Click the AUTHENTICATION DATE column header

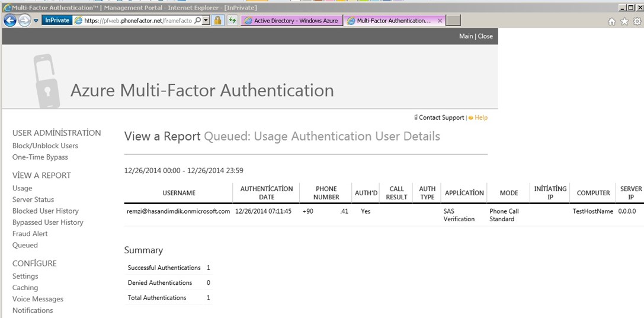pyautogui.click(x=267, y=193)
